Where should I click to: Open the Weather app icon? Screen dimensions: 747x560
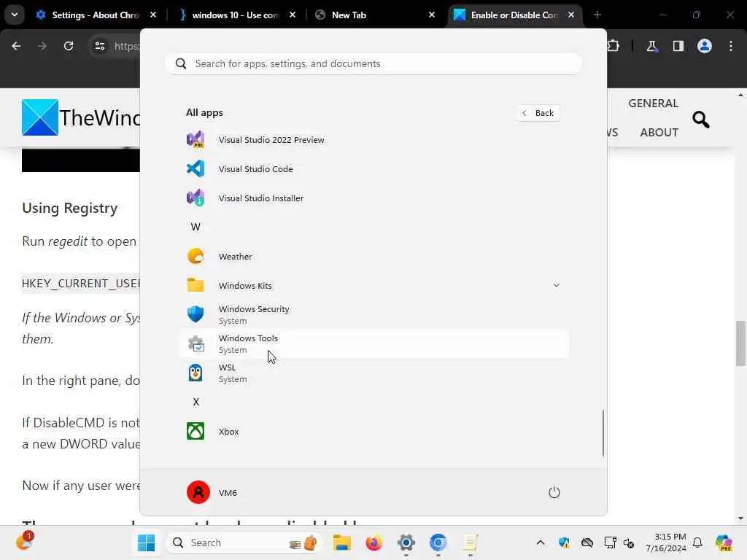click(196, 256)
